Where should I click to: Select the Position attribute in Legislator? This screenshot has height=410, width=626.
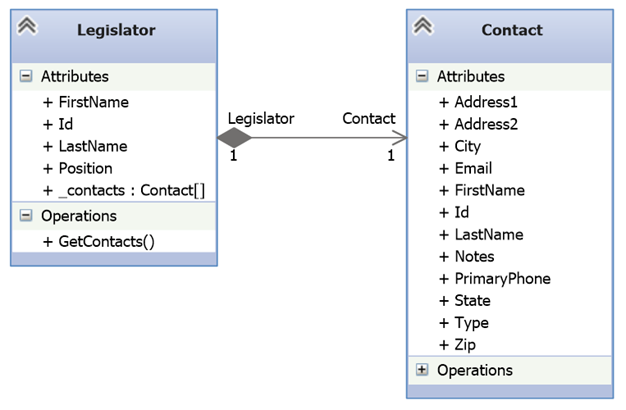tap(77, 168)
